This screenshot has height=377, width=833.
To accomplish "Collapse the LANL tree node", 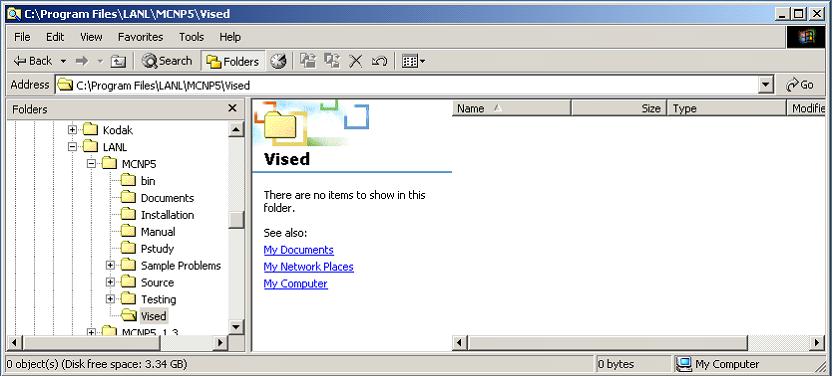I will tap(73, 147).
